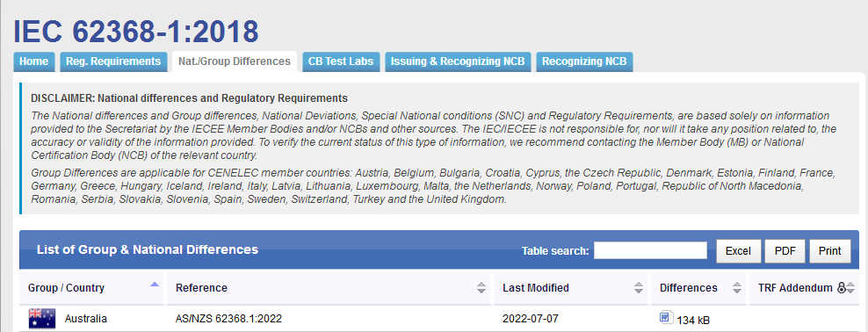Export the table to Excel

point(738,251)
